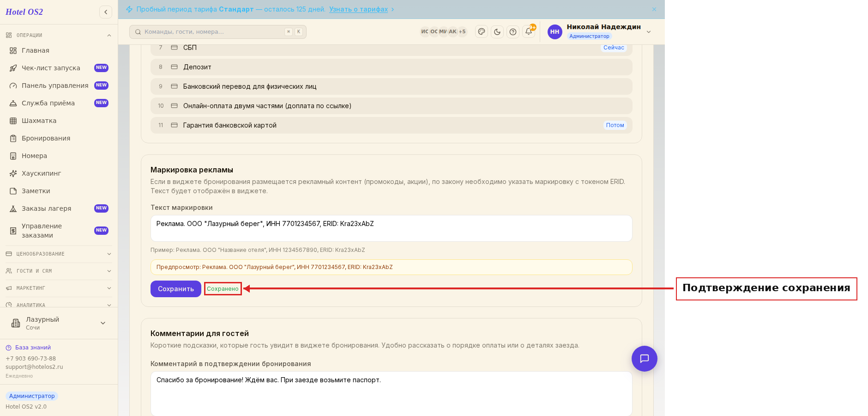Screen dimensions: 868x416
Task: Select the Банковский перевод для физических лиц row
Action: (392, 86)
